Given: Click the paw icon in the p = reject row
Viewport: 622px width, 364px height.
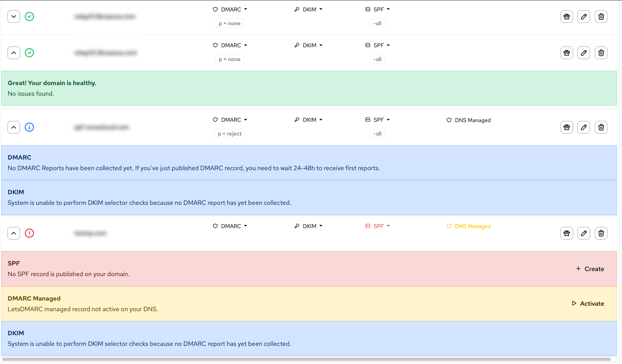Looking at the screenshot, I should pos(567,127).
